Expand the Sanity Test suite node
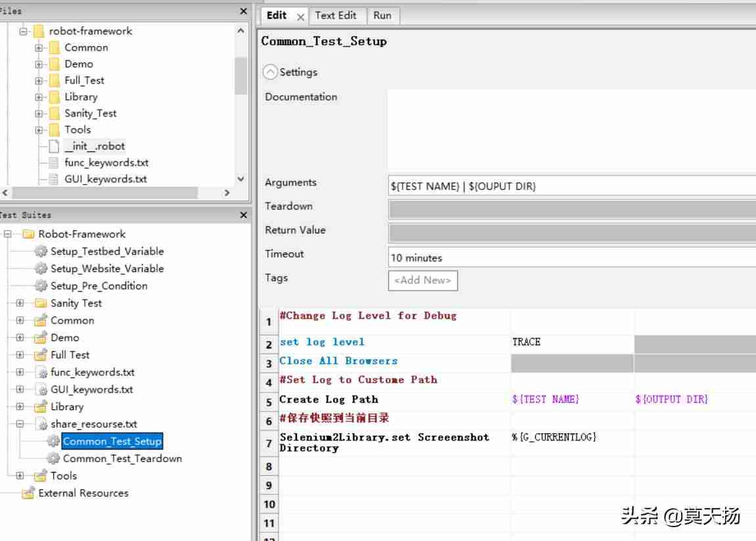756x541 pixels. pos(20,304)
